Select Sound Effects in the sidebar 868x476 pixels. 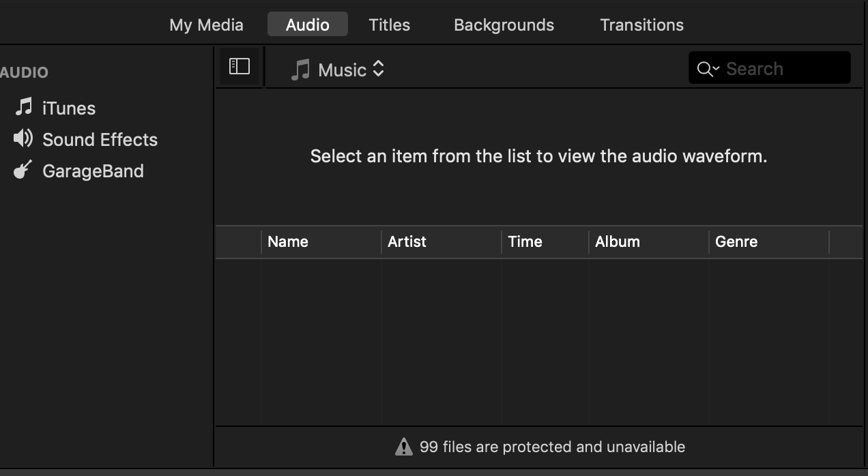100,139
